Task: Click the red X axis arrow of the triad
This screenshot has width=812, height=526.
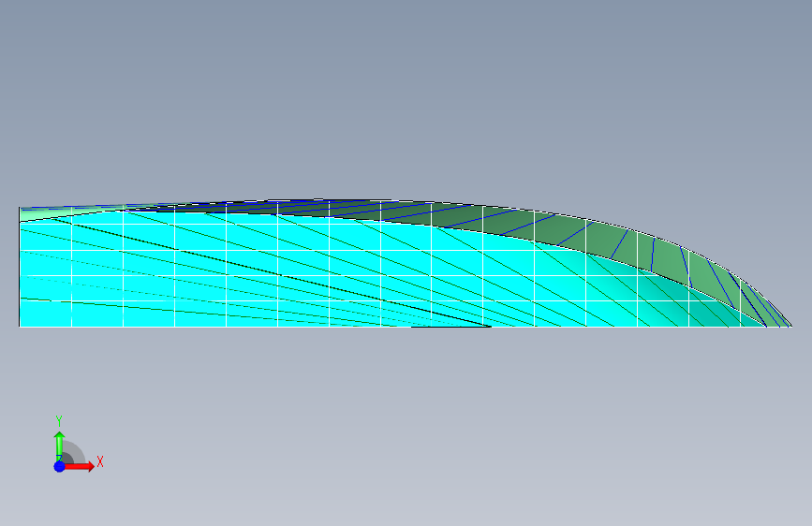Action: pyautogui.click(x=79, y=466)
